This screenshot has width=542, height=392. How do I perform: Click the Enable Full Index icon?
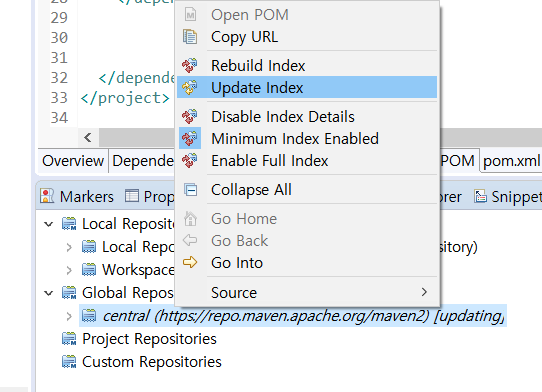190,160
